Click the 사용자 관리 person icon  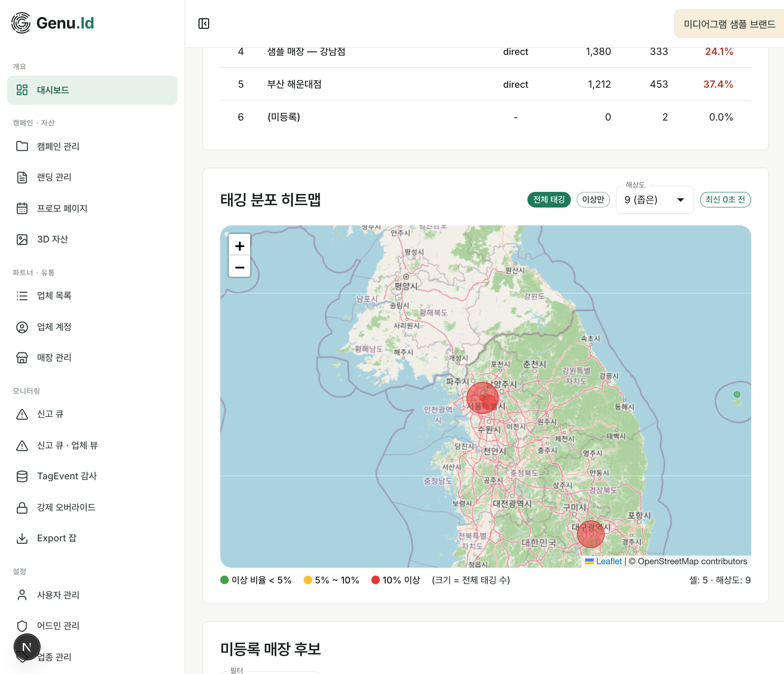22,595
